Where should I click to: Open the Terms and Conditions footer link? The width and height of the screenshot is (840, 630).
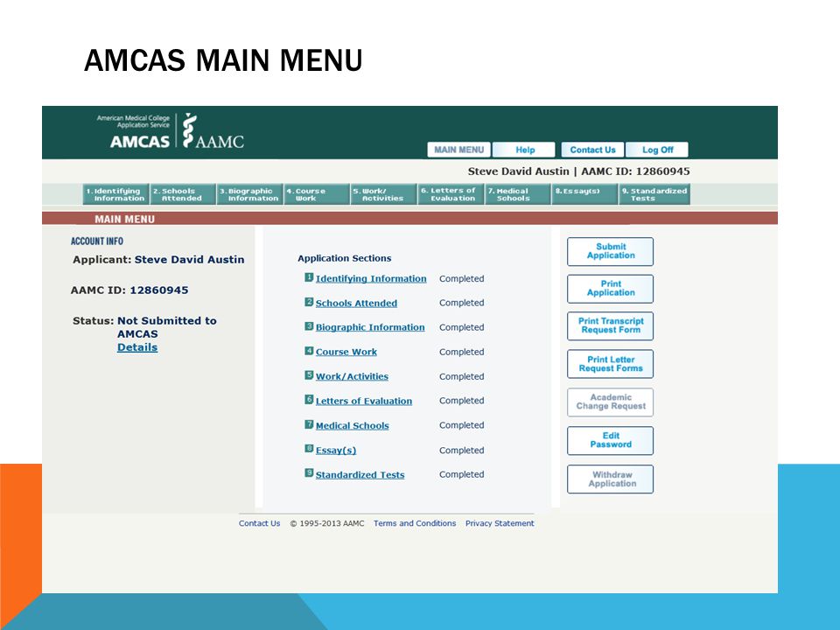[415, 523]
